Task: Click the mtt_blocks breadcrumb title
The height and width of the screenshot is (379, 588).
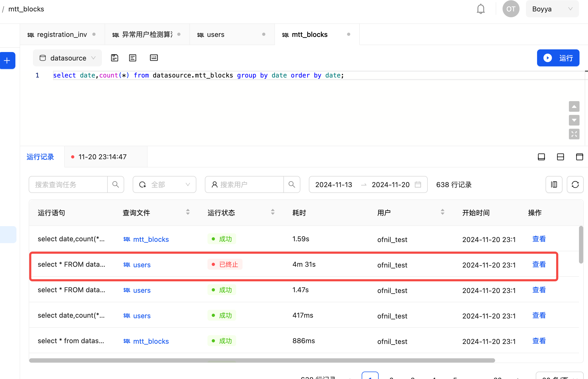Action: [x=26, y=9]
